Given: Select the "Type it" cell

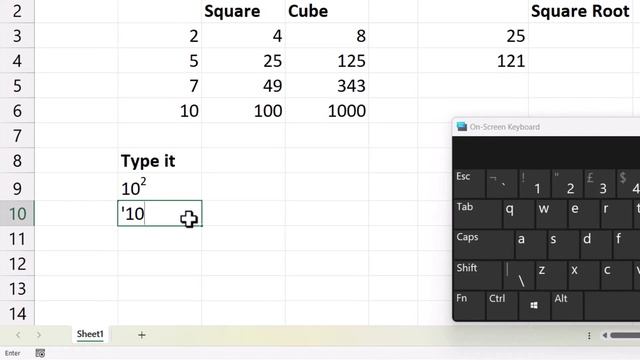Looking at the screenshot, I should [x=160, y=160].
